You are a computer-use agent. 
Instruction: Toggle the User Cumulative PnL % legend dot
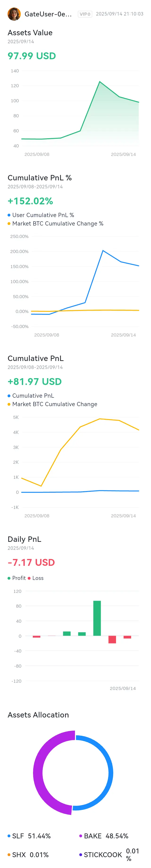click(x=9, y=215)
